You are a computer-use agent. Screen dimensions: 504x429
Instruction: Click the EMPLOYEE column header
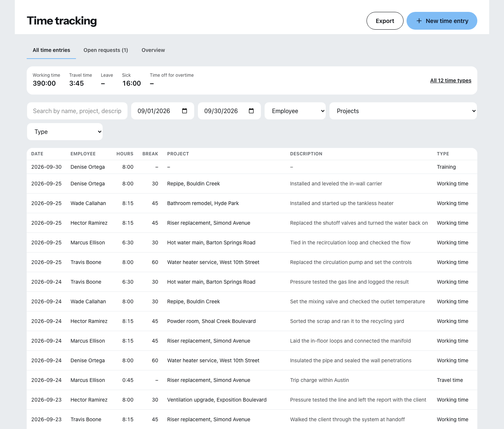point(83,154)
